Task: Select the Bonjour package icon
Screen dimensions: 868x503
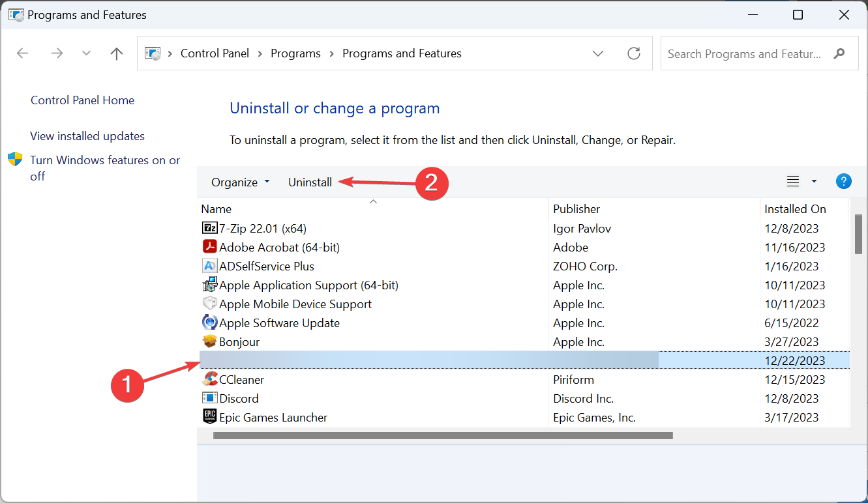Action: tap(209, 341)
